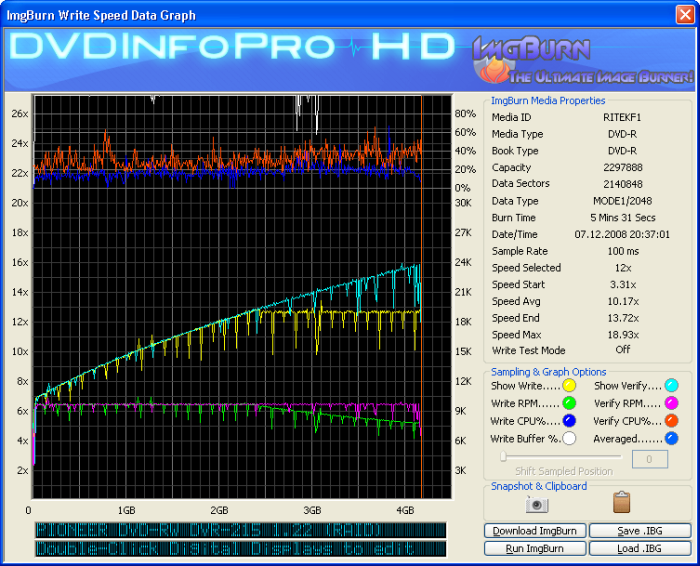This screenshot has height=566, width=700.
Task: Toggle the Show Verify cyan swatch
Action: click(671, 385)
